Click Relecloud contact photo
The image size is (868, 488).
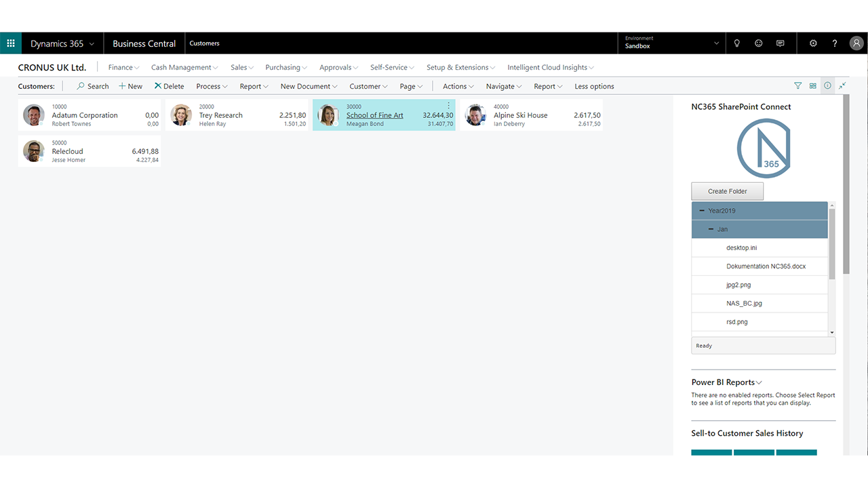34,151
